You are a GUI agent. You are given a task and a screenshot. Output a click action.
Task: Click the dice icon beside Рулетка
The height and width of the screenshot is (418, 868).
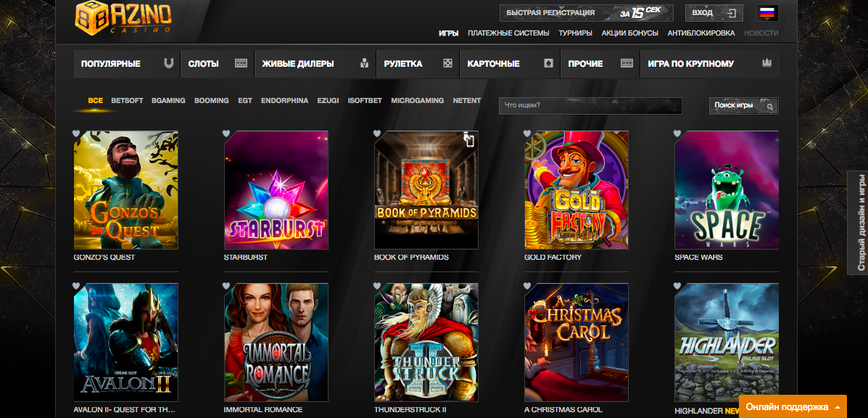coord(448,64)
